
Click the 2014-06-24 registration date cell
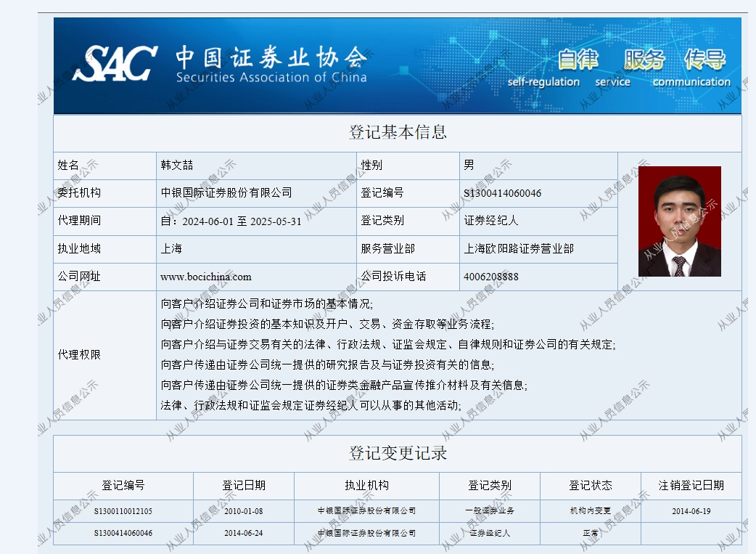(x=244, y=533)
